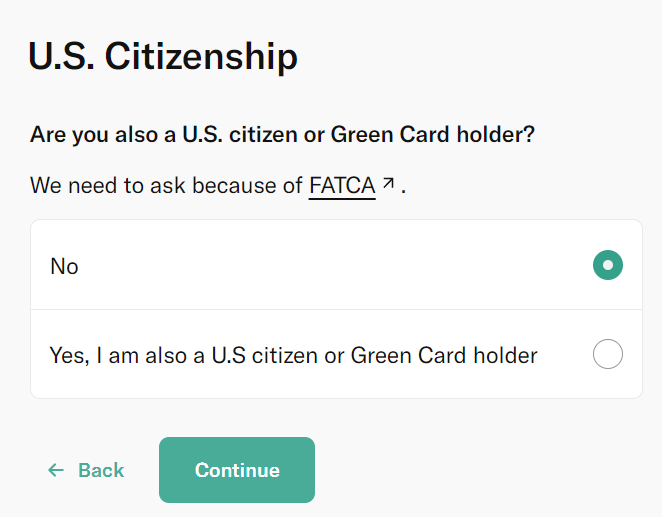Open the FATCA link
The image size is (662, 517).
[x=342, y=185]
